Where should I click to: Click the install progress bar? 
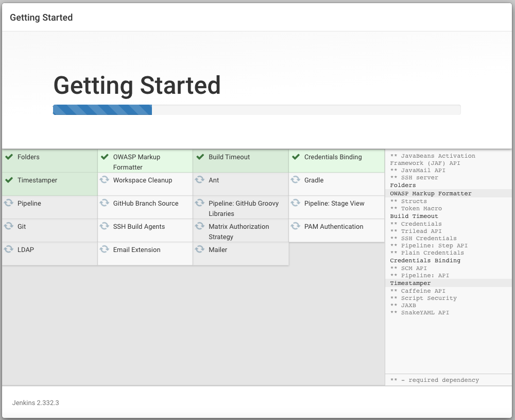click(x=257, y=110)
